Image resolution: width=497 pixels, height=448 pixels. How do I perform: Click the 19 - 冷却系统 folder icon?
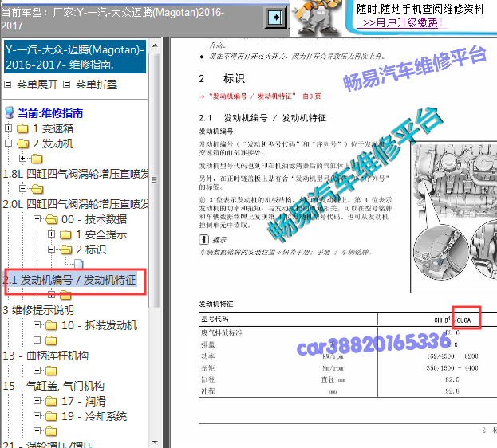pos(51,416)
